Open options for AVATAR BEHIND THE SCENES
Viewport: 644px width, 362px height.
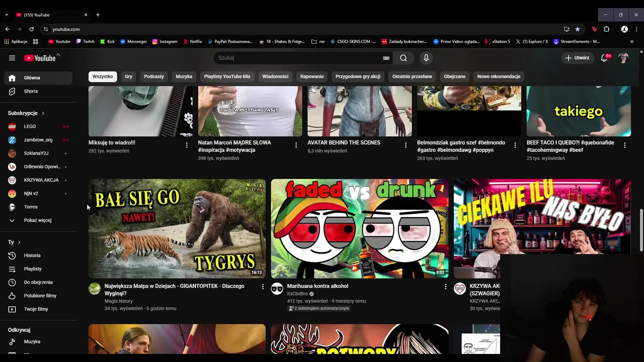click(x=406, y=145)
